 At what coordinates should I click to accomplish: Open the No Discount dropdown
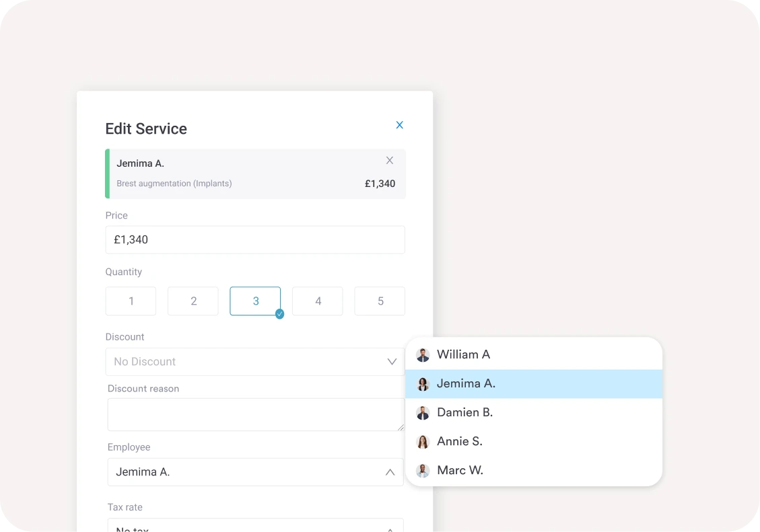[x=255, y=362]
